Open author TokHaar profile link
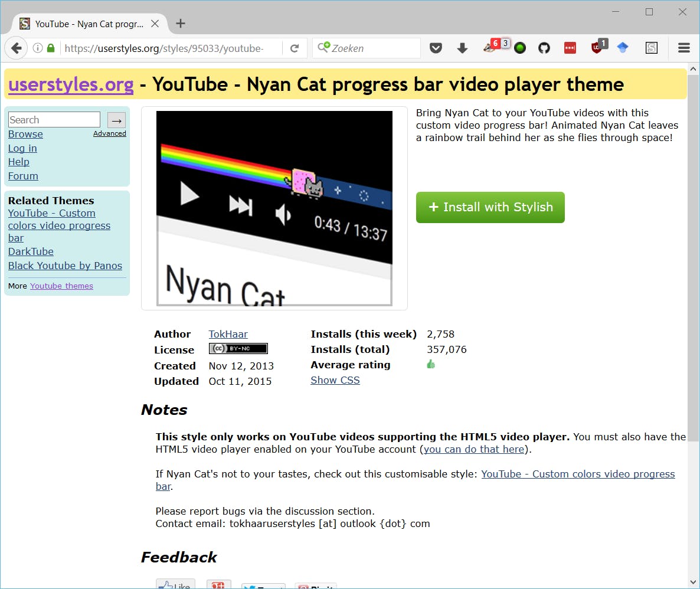Image resolution: width=700 pixels, height=589 pixels. [x=228, y=334]
